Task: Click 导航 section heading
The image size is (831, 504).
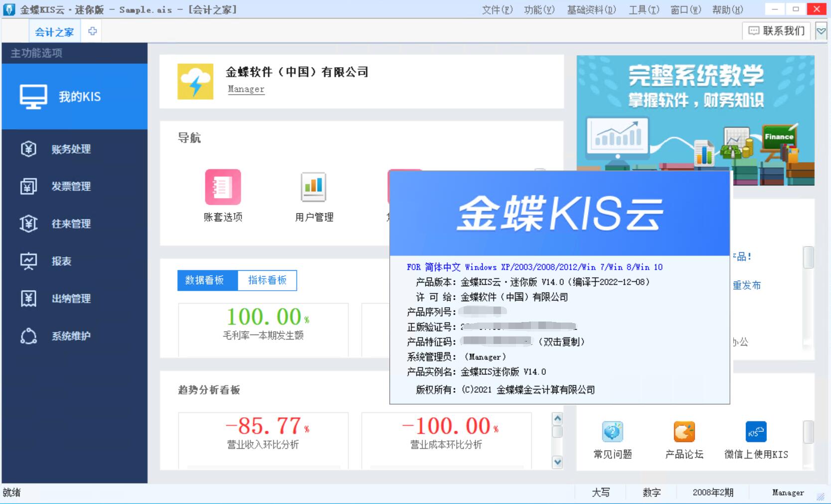Action: [x=189, y=138]
